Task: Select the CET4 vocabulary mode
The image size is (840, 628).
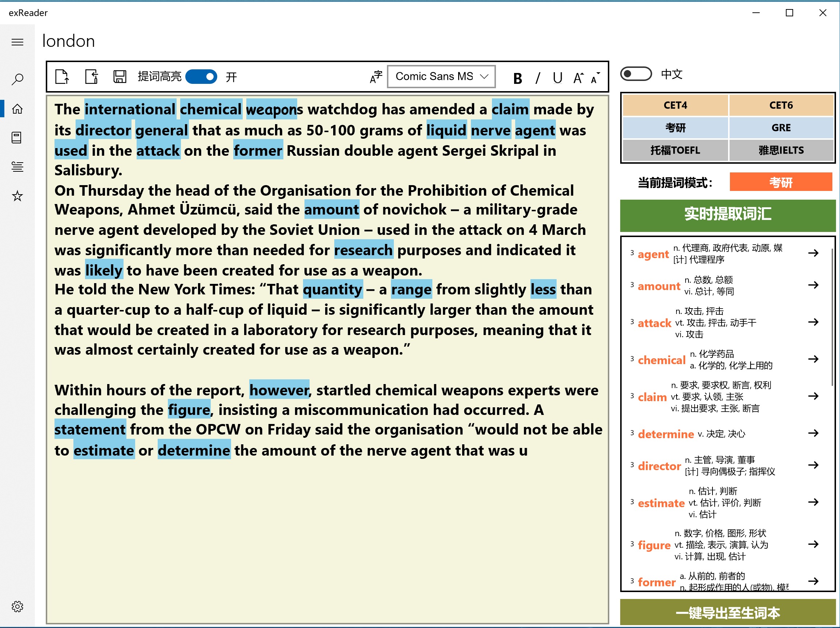Action: [675, 105]
